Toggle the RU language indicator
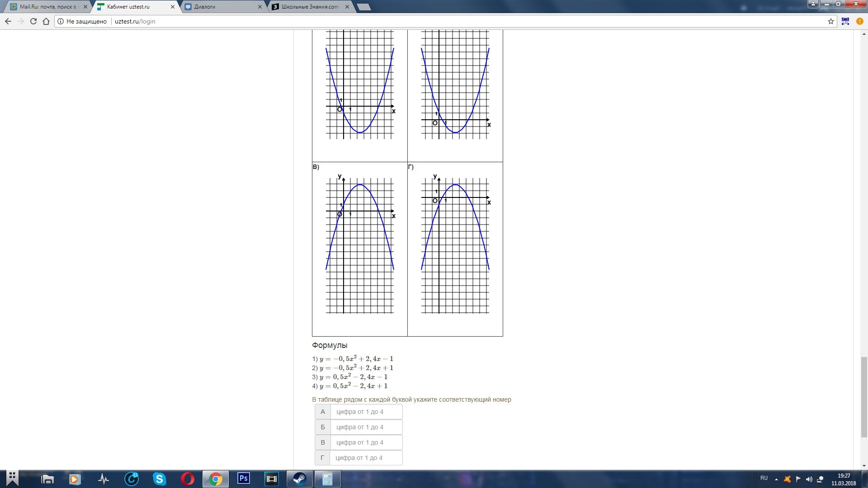Image resolution: width=868 pixels, height=488 pixels. pyautogui.click(x=764, y=478)
